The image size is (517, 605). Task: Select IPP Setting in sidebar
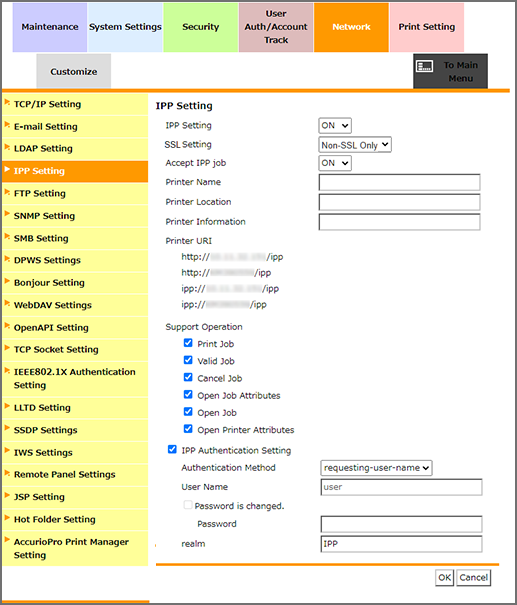coord(75,171)
